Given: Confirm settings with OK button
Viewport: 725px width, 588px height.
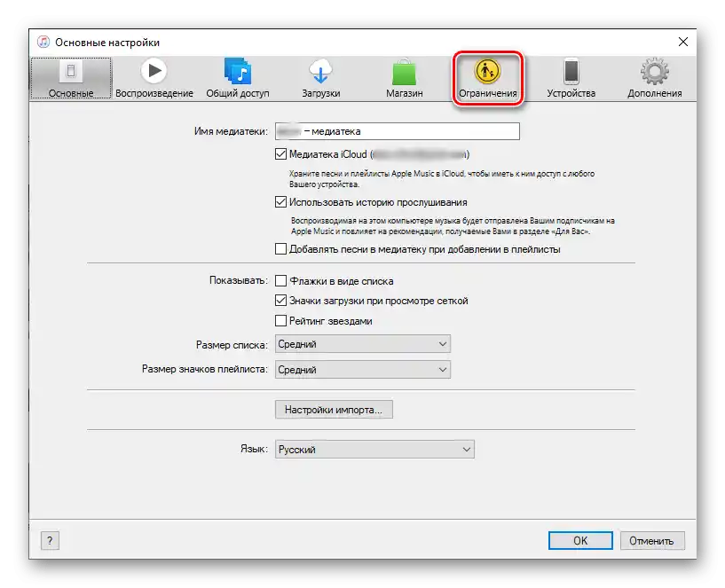Looking at the screenshot, I should (x=580, y=540).
